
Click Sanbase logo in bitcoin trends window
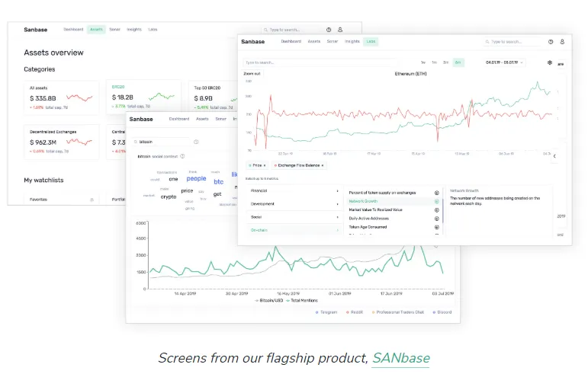(141, 119)
